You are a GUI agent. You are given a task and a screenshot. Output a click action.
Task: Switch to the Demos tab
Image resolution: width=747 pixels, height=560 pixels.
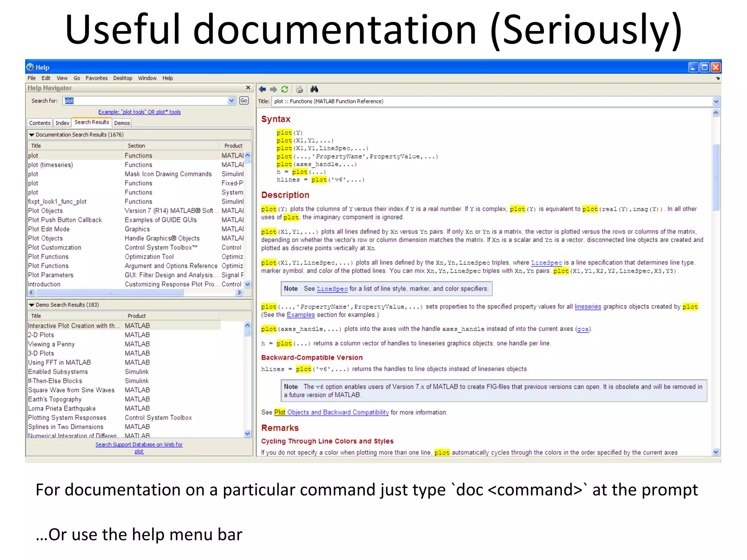coord(122,123)
